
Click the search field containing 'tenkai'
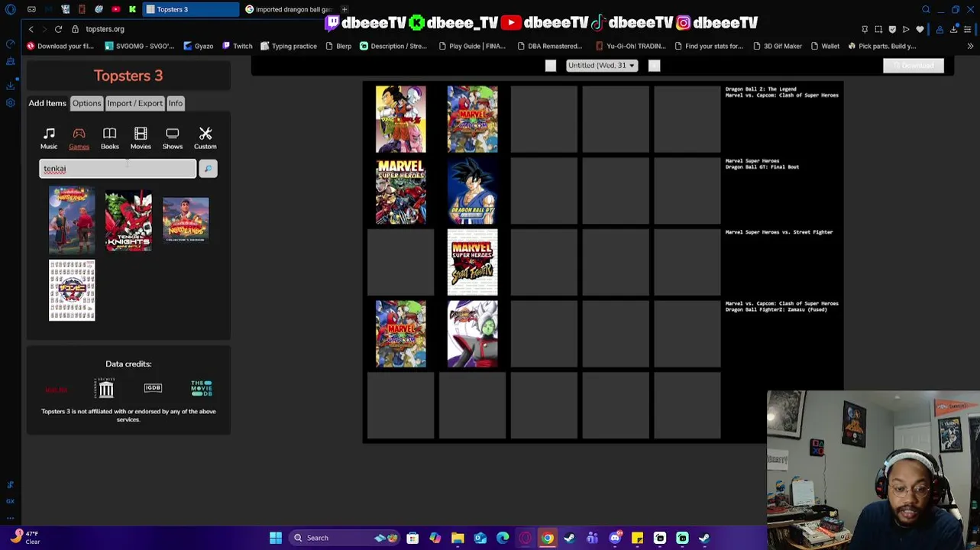tap(118, 169)
